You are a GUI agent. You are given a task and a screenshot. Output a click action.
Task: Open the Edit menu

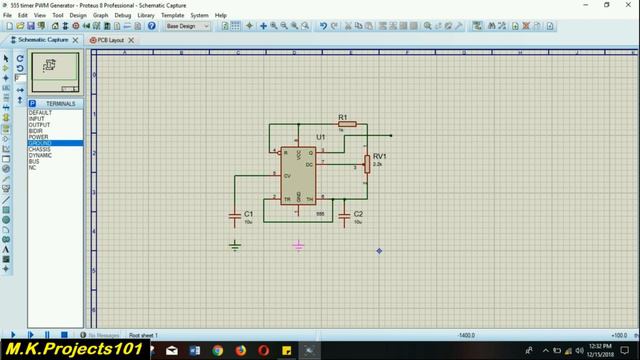click(x=22, y=16)
